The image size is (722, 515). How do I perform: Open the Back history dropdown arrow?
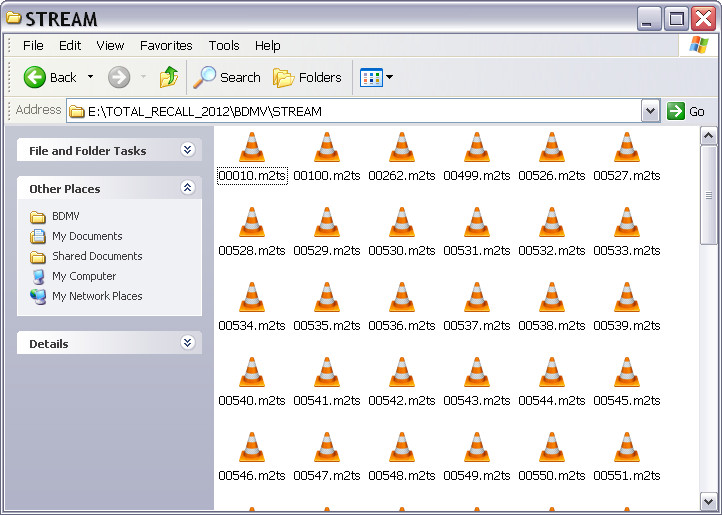tap(91, 77)
